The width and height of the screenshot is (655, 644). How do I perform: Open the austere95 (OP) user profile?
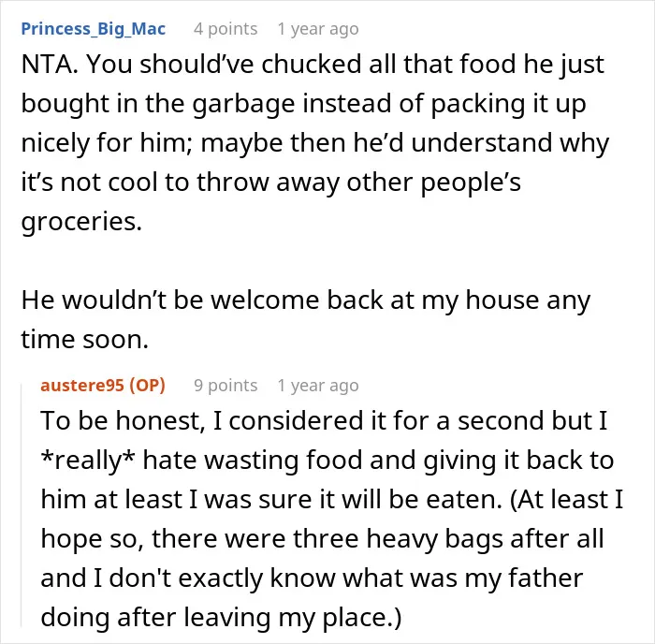click(103, 385)
